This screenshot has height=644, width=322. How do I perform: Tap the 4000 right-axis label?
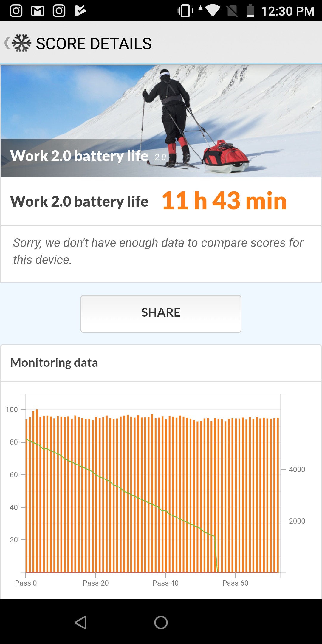click(x=297, y=470)
